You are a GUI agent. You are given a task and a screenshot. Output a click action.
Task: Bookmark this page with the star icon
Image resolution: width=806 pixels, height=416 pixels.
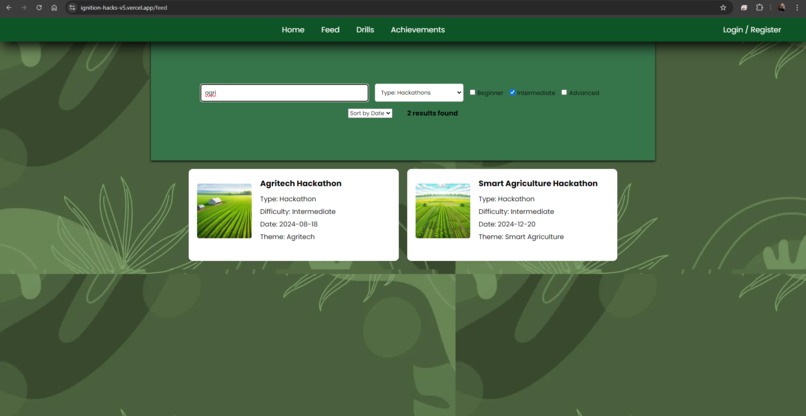(723, 8)
